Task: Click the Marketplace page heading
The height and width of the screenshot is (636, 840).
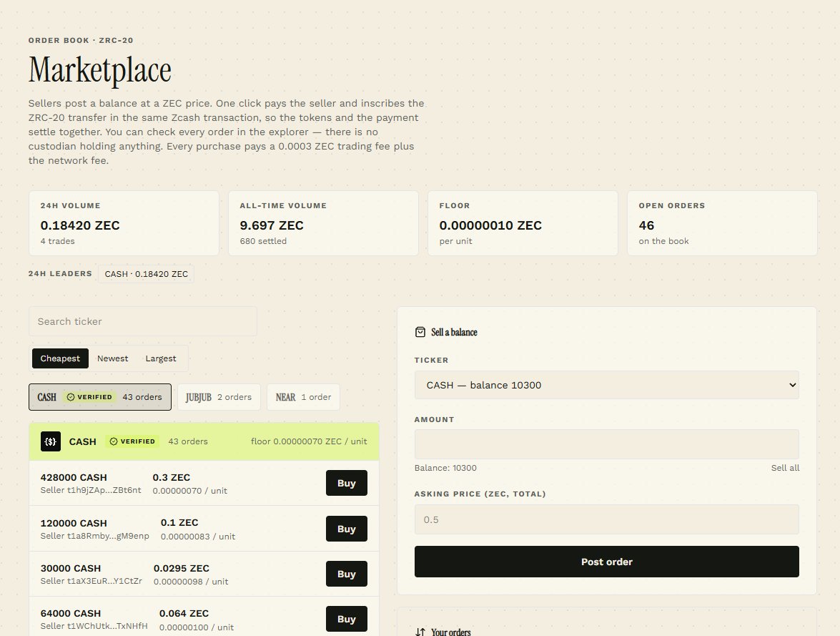Action: 99,69
